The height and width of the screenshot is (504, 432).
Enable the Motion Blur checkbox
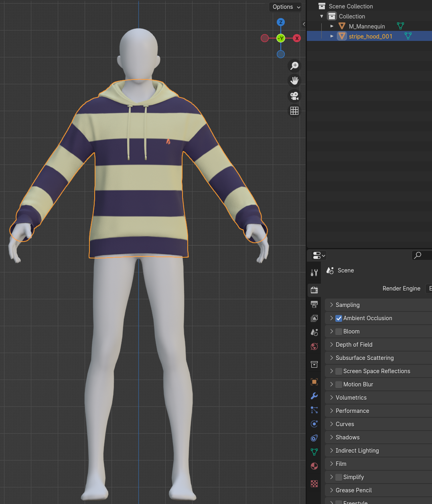click(339, 384)
